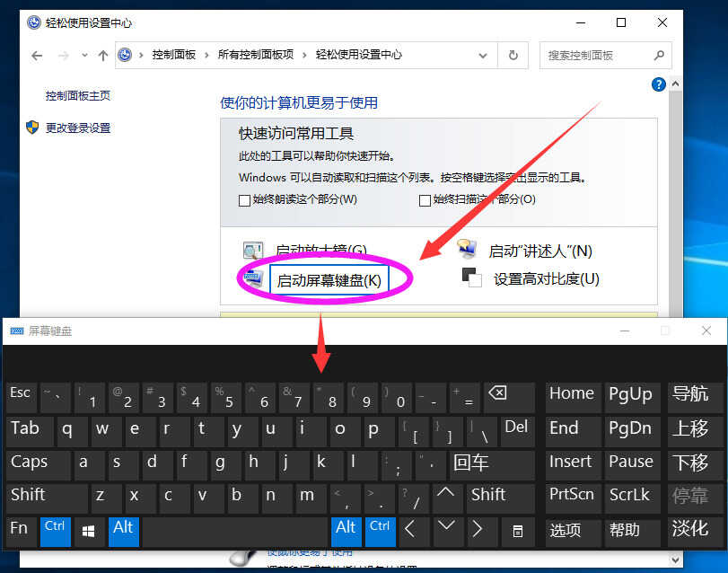Image resolution: width=728 pixels, height=573 pixels.
Task: Tap the PgDn key
Action: click(x=632, y=432)
